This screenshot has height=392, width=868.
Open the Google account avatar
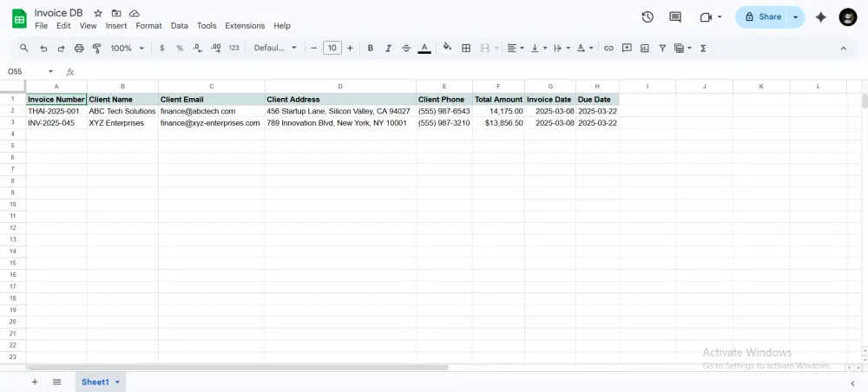[x=848, y=17]
